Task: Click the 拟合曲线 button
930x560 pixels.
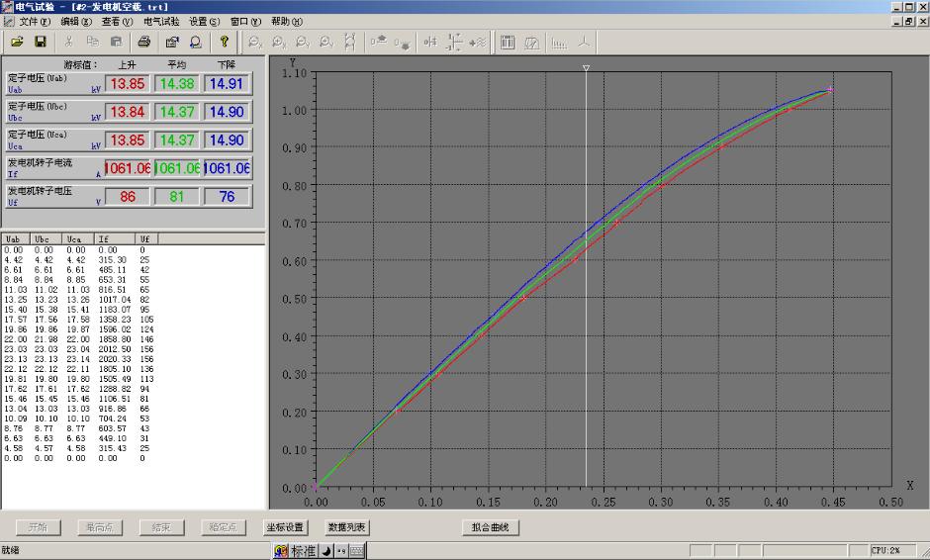Action: (x=490, y=527)
